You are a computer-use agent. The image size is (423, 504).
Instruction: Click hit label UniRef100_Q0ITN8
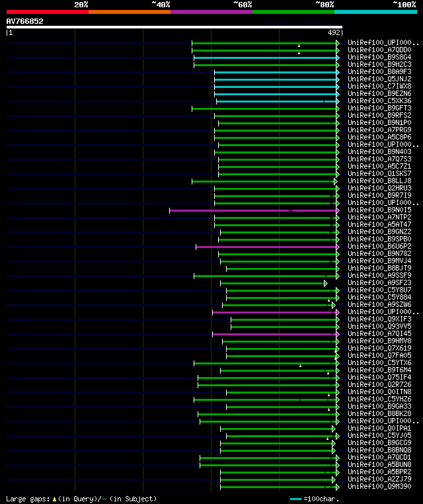point(379,392)
